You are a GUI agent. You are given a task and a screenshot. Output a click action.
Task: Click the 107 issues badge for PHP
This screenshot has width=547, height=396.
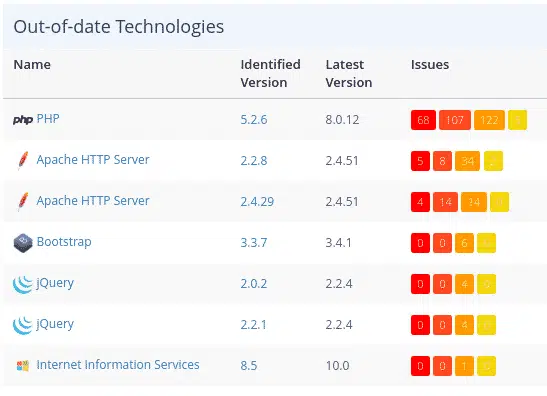tap(455, 120)
